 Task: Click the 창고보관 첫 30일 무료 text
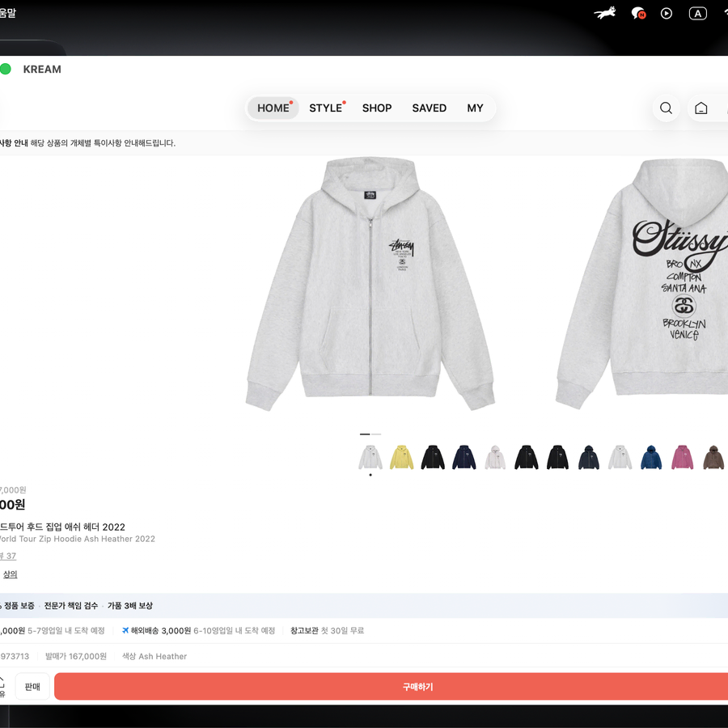[328, 630]
